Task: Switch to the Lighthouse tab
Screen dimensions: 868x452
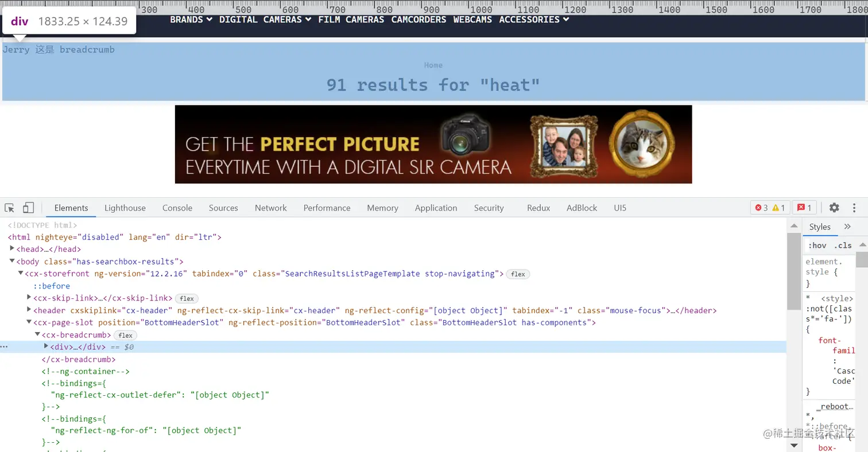Action: (125, 208)
